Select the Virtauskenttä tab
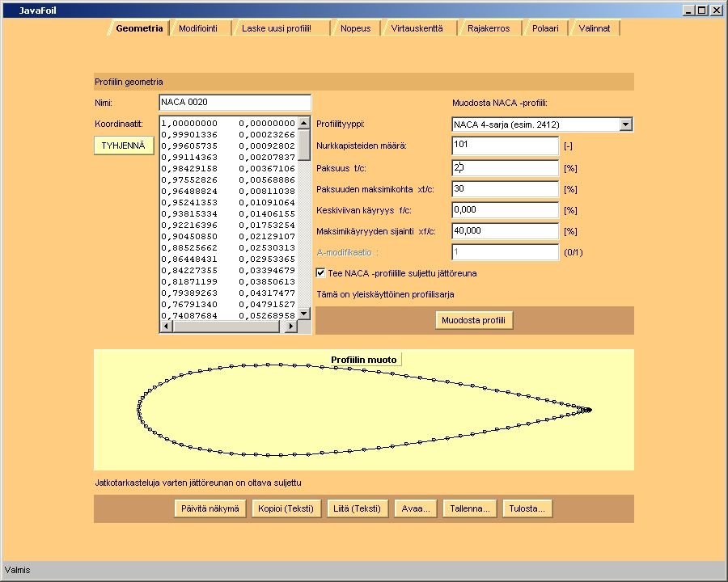The image size is (728, 582). [x=417, y=28]
